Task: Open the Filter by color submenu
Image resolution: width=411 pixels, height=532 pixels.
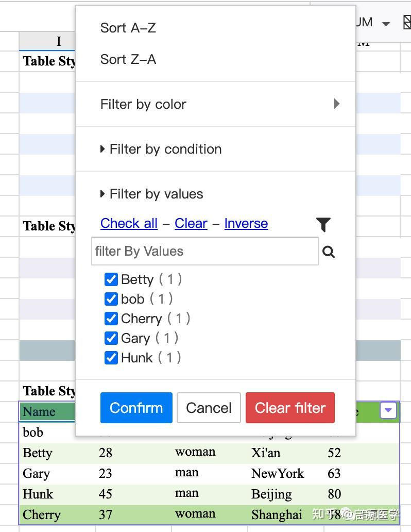Action: tap(143, 104)
